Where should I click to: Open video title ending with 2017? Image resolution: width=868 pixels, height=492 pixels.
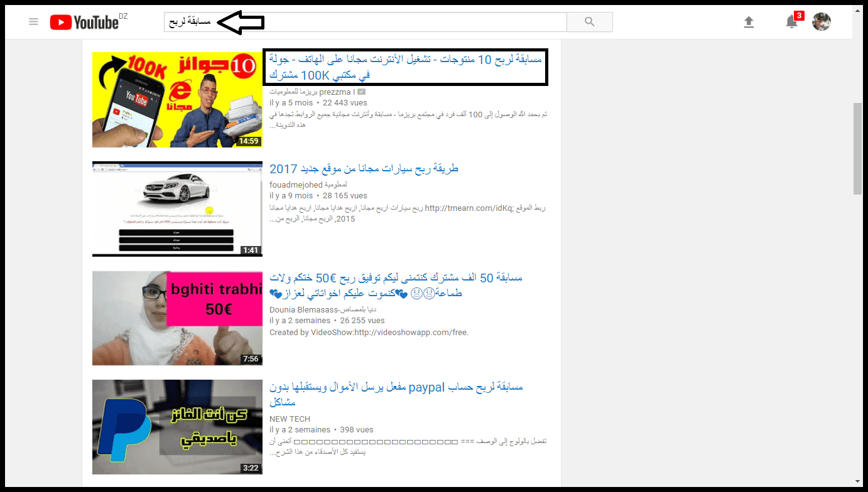(x=364, y=169)
